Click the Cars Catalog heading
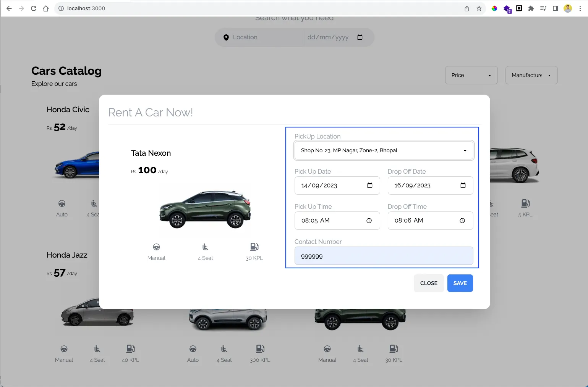This screenshot has height=387, width=588. (x=66, y=71)
